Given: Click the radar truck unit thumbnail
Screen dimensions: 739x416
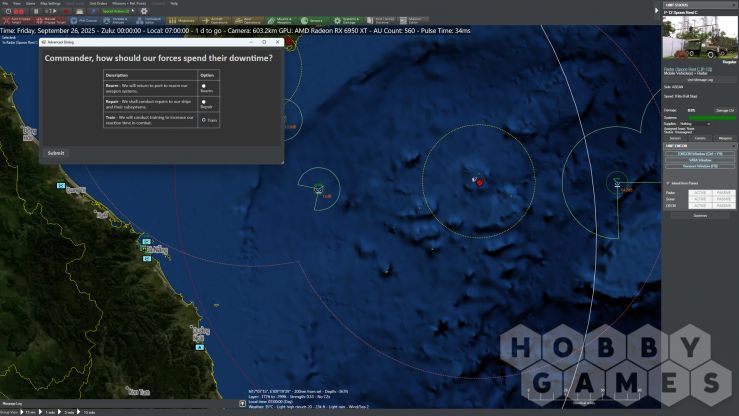Looking at the screenshot, I should click(x=700, y=37).
